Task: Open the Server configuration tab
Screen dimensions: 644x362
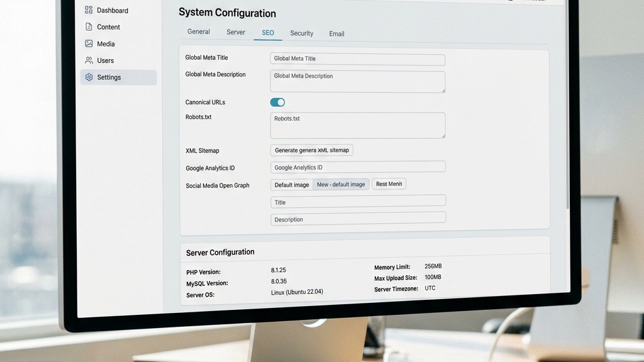Action: click(x=235, y=31)
